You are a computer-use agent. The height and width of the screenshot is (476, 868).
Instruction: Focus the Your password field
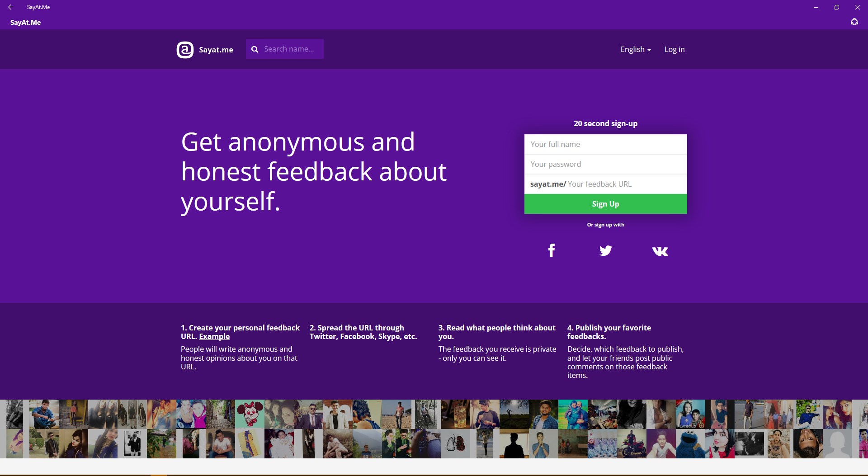click(606, 164)
